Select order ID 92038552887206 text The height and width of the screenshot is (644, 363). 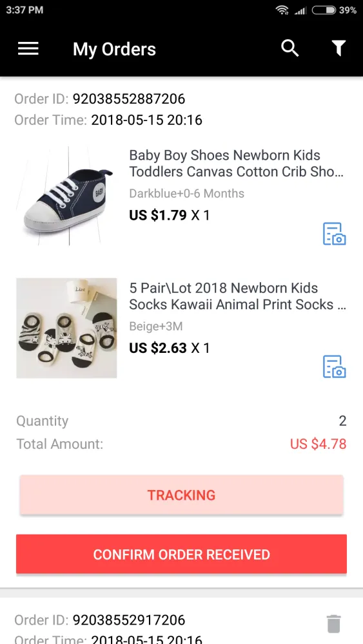point(129,99)
